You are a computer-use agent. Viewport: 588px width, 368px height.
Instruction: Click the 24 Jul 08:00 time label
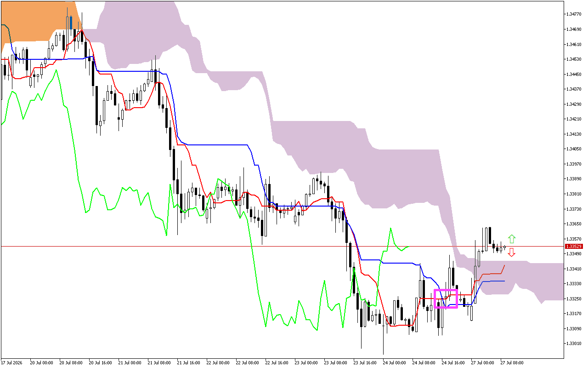423,363
